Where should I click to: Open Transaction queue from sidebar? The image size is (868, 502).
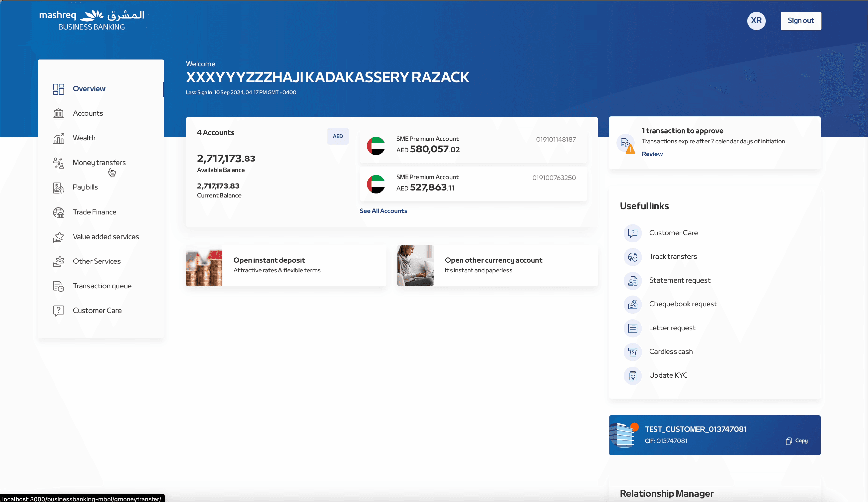click(102, 286)
